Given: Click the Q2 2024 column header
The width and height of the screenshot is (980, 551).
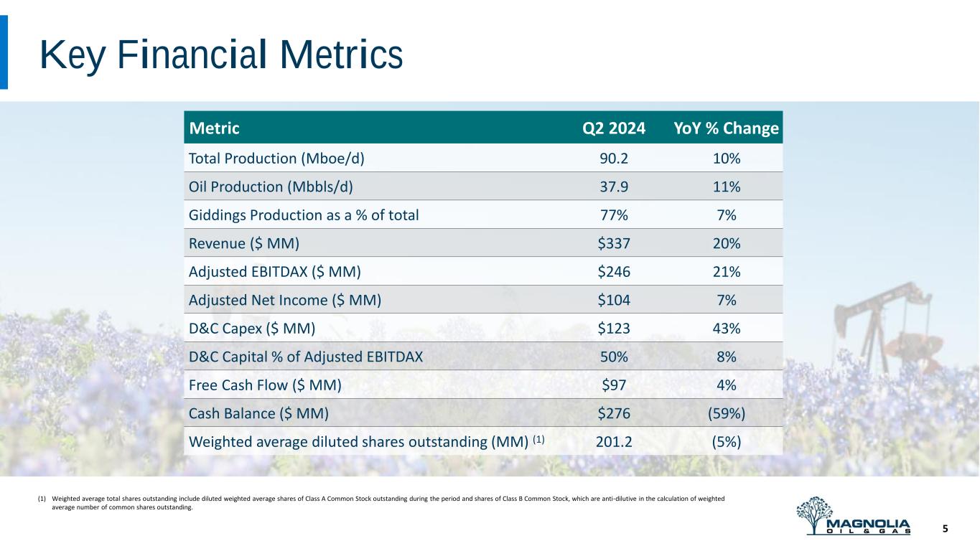Looking at the screenshot, I should (x=614, y=128).
